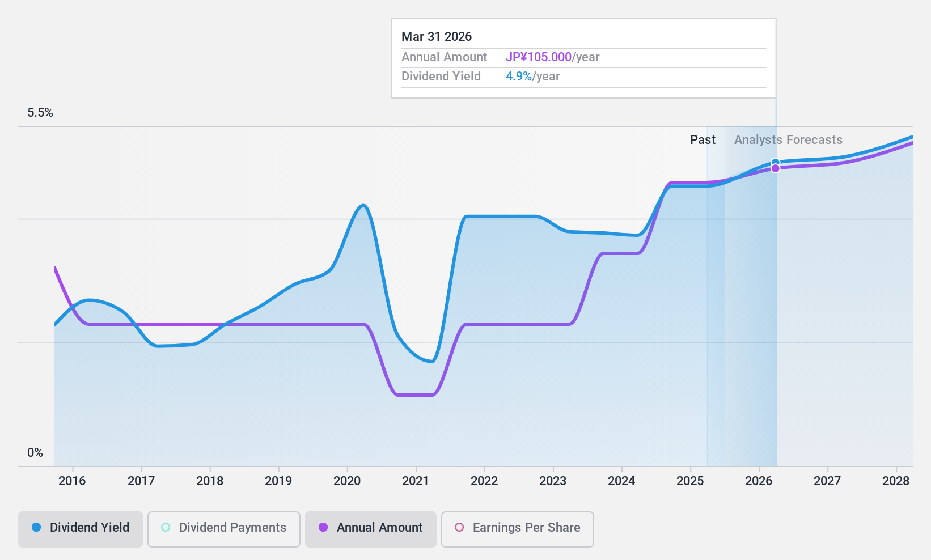
Task: Click the 2021 x-axis label
Action: [x=416, y=481]
